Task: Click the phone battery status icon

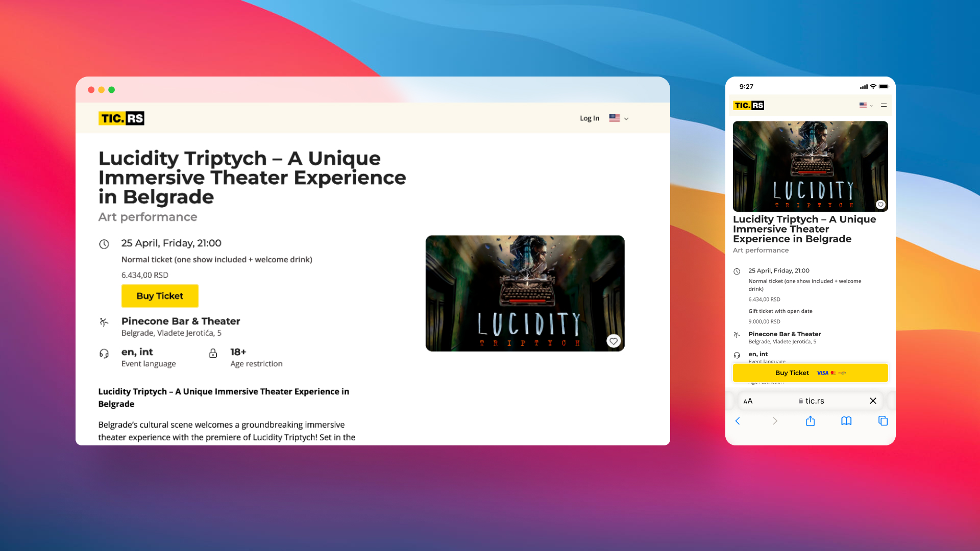Action: 884,86
